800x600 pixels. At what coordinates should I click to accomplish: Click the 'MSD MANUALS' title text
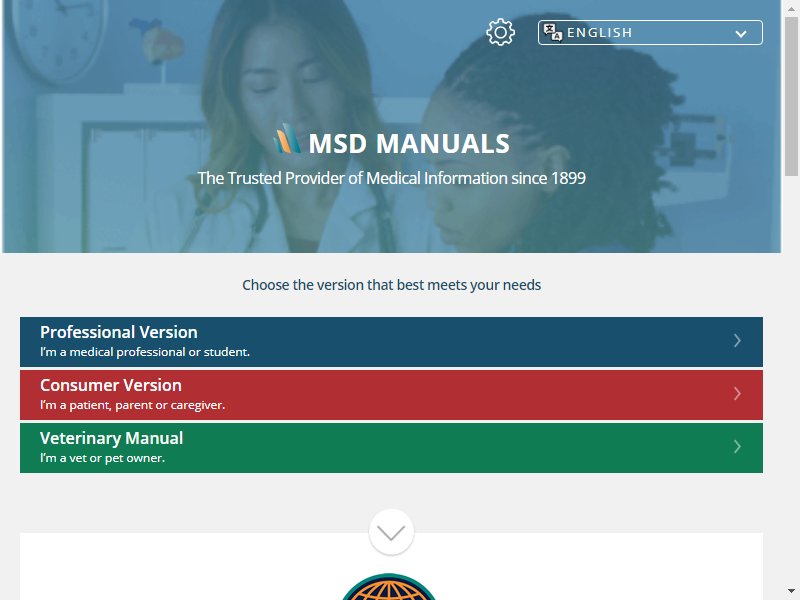409,143
